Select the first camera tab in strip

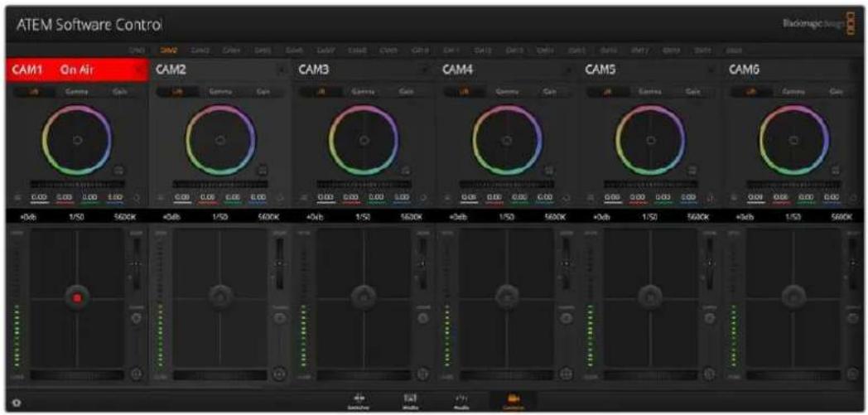pyautogui.click(x=136, y=51)
